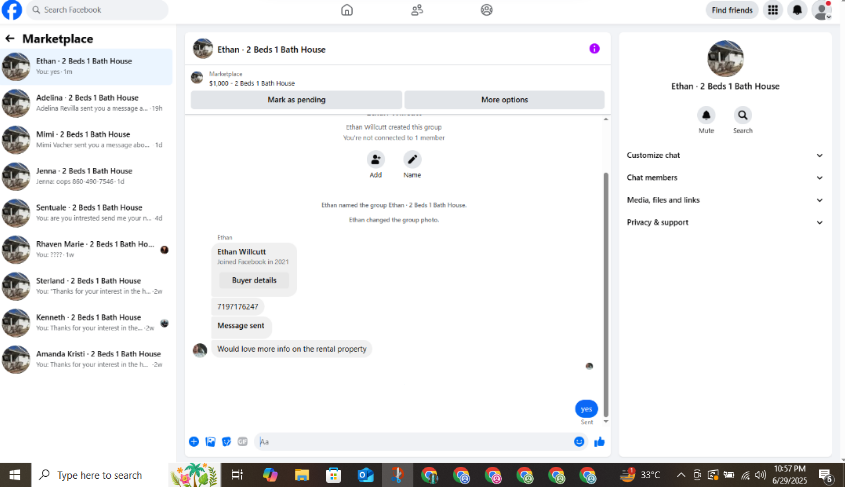
Task: Open Windows Start menu
Action: [15, 475]
